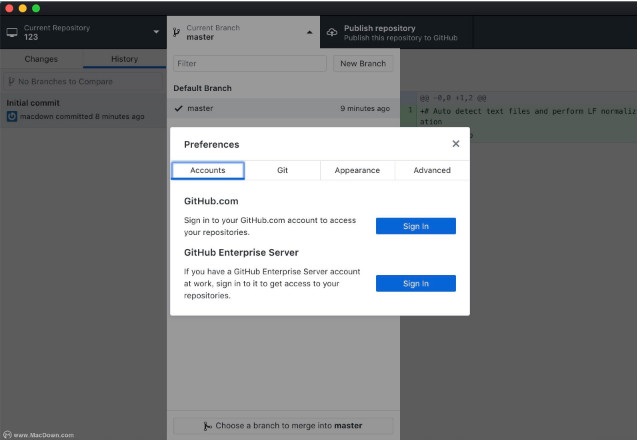Click the branch icon beside Current Branch
The image size is (642, 441).
(176, 32)
